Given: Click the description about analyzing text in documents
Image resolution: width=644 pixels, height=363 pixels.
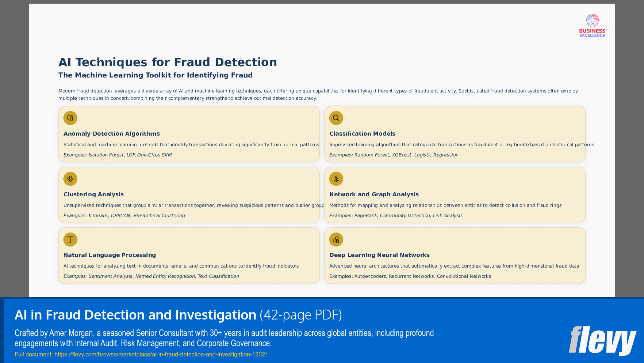Looking at the screenshot, I should click(181, 266).
